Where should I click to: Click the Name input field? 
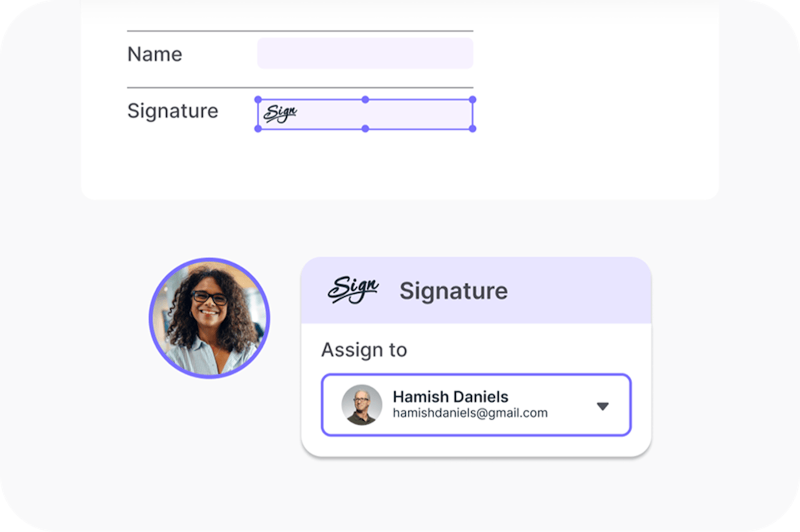click(x=365, y=53)
